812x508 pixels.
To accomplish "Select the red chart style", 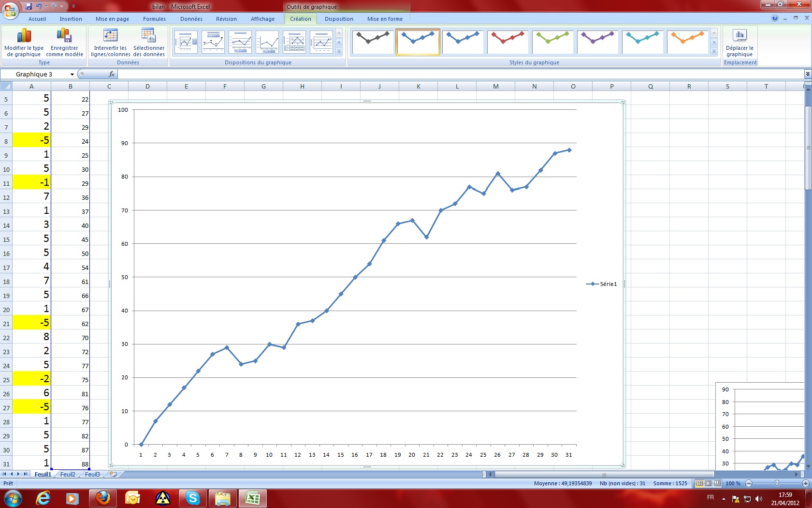I will click(507, 42).
